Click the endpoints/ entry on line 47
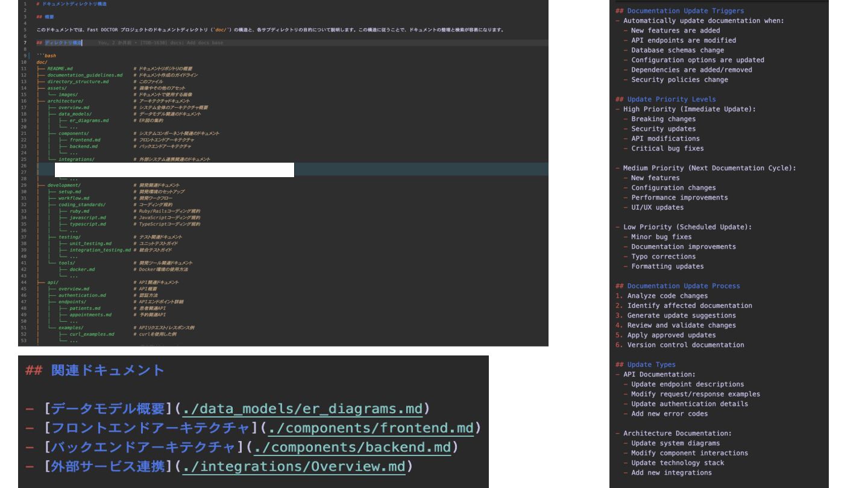The height and width of the screenshot is (488, 868). [72, 302]
